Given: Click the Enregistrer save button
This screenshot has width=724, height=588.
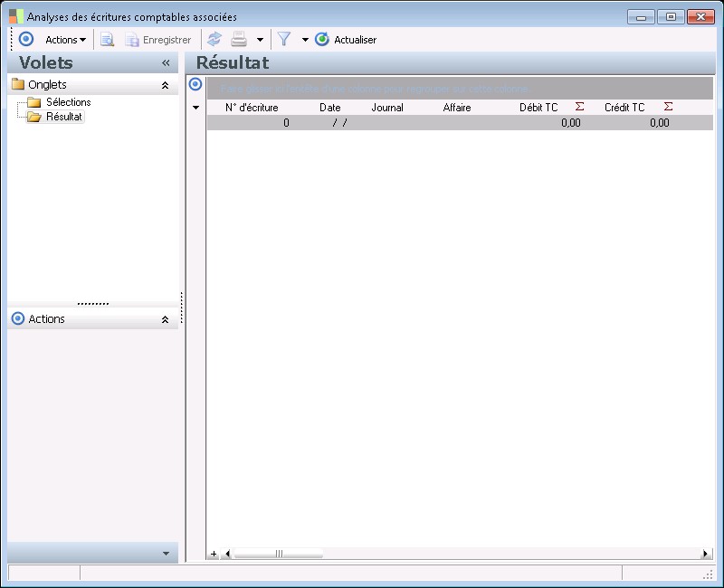Looking at the screenshot, I should click(x=158, y=40).
